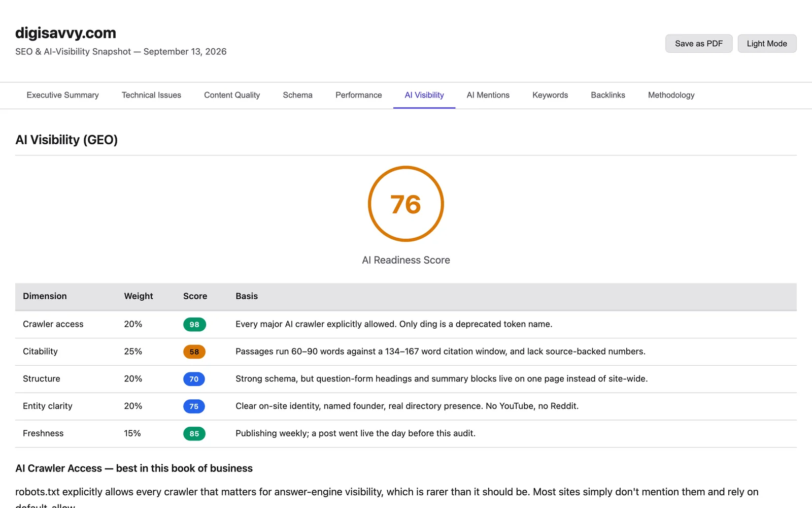Click the Basis column header
This screenshot has width=812, height=508.
(247, 296)
